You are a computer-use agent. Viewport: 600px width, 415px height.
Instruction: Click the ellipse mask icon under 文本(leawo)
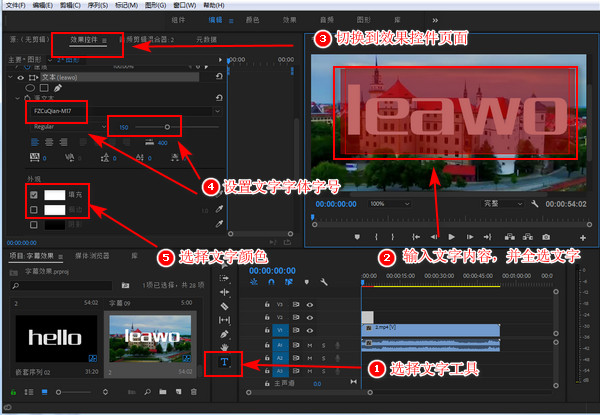tap(30, 88)
